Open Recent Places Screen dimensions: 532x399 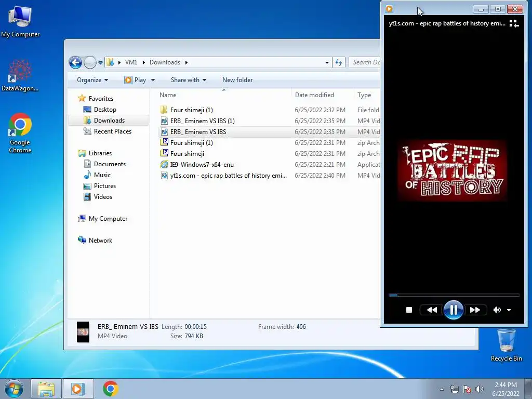click(x=112, y=131)
